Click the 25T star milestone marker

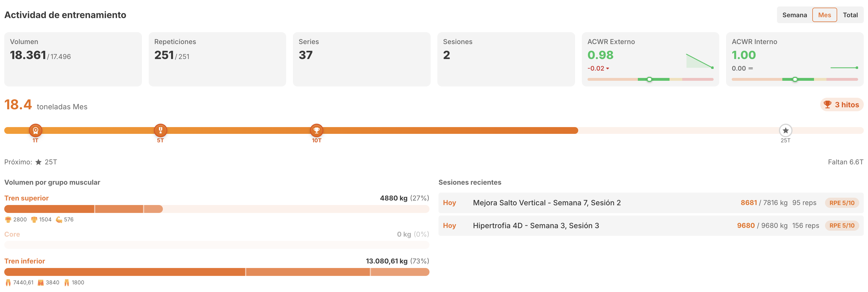pos(785,130)
